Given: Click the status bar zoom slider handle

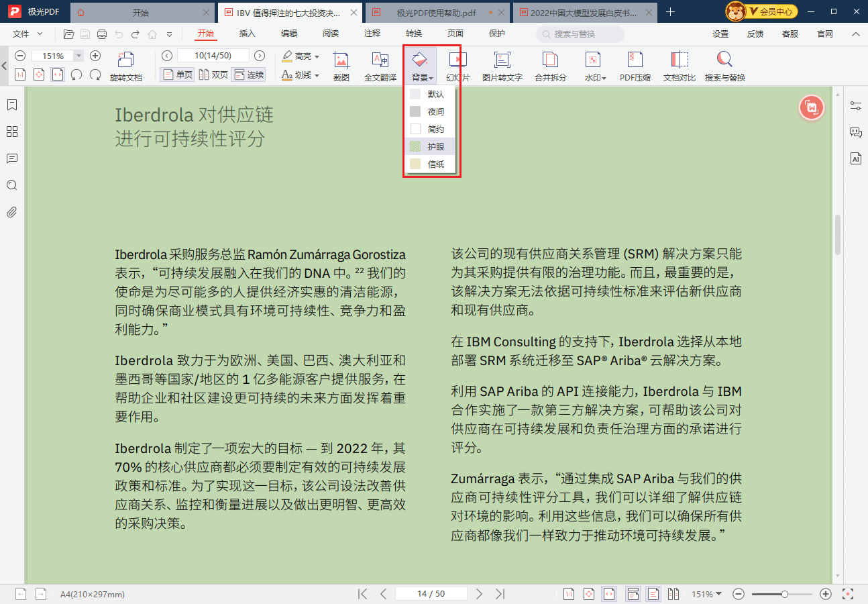Looking at the screenshot, I should [x=784, y=594].
